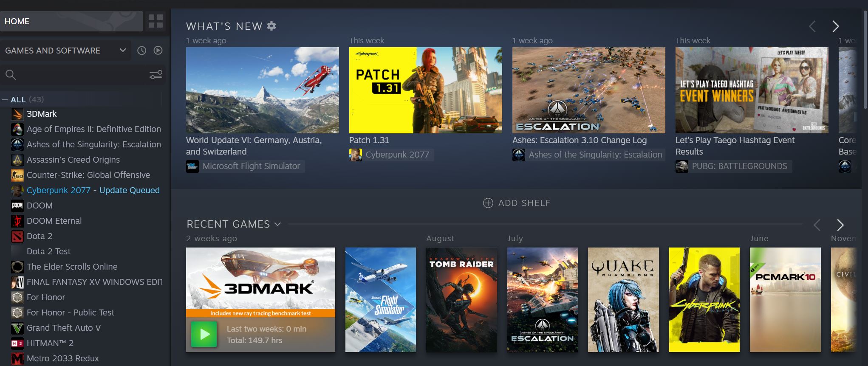Click the HITMAN 2 list icon
Viewport: 868px width, 366px height.
(x=17, y=343)
